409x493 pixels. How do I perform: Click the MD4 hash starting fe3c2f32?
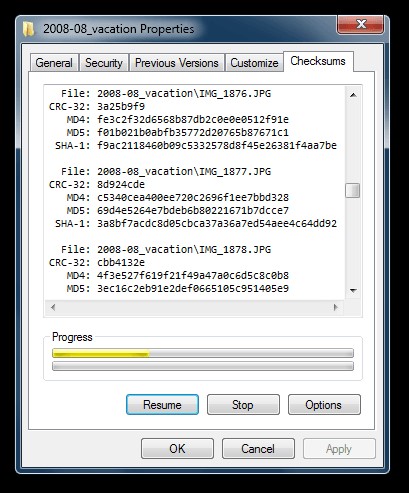coord(193,120)
